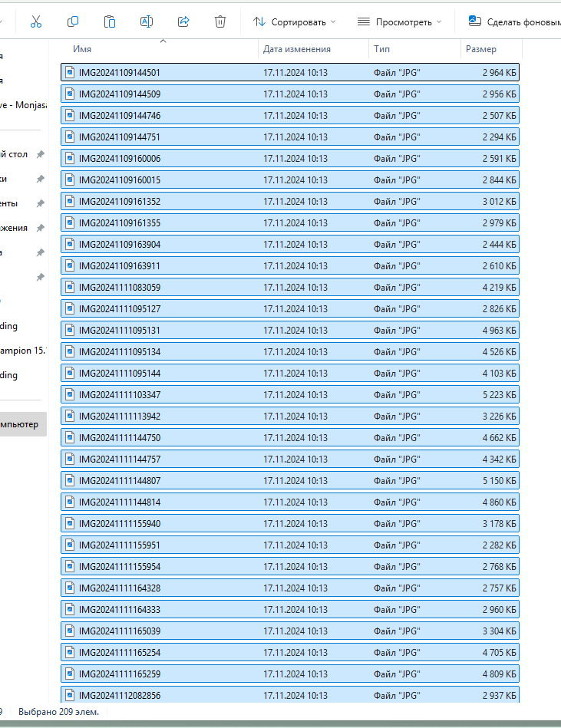This screenshot has height=728, width=561.
Task: Click file icon of IMG20241111144750
Action: (70, 437)
